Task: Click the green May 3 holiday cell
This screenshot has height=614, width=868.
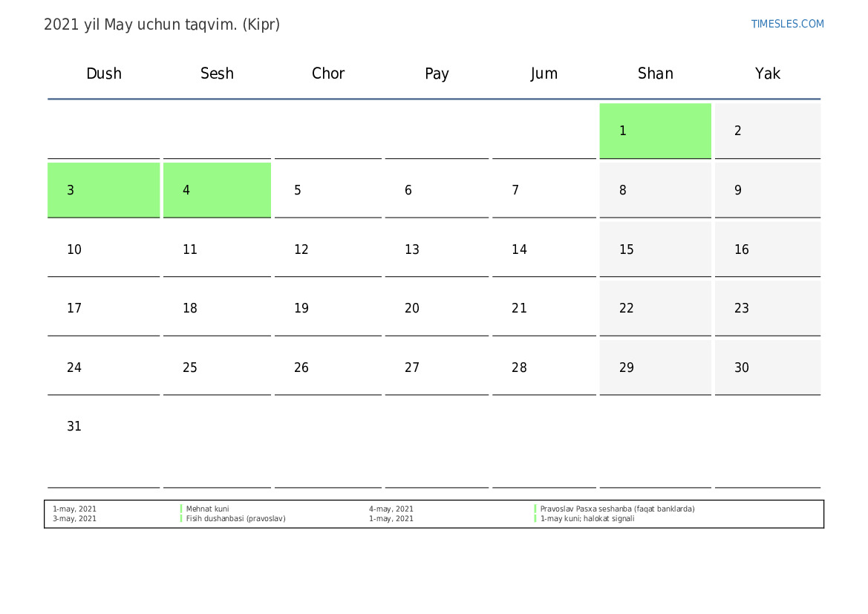Action: (x=103, y=190)
